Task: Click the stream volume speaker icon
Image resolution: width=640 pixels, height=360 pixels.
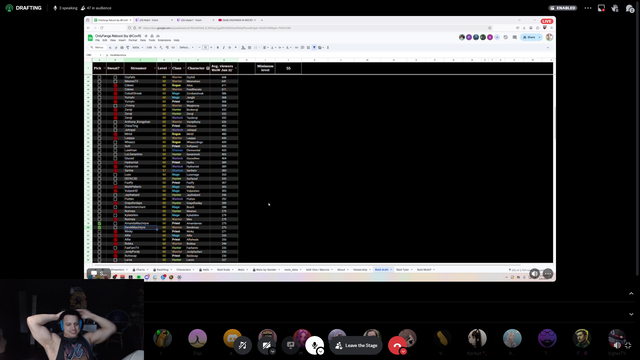Action: click(535, 273)
